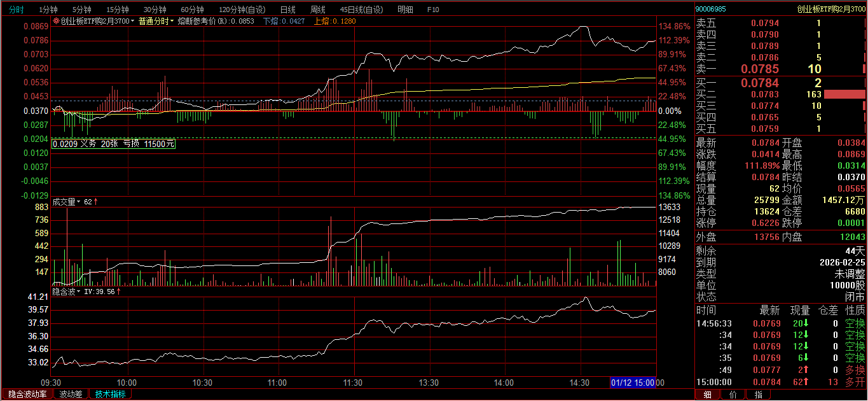
Task: Select the 15分钟 period
Action: [x=117, y=10]
